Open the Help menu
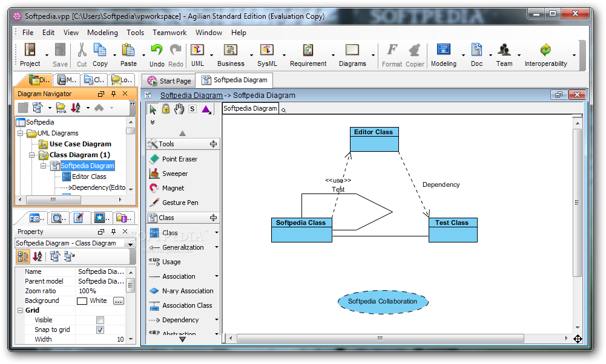This screenshot has height=364, width=606. (239, 33)
